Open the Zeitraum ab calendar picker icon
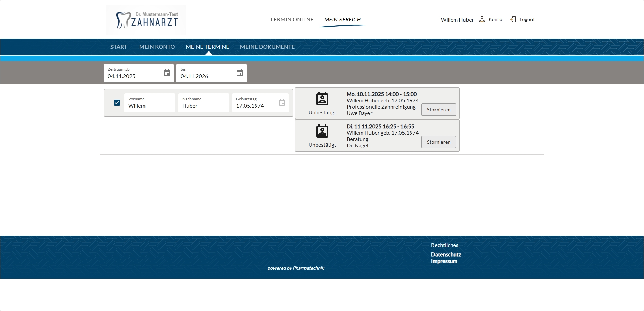The image size is (644, 311). [x=167, y=73]
